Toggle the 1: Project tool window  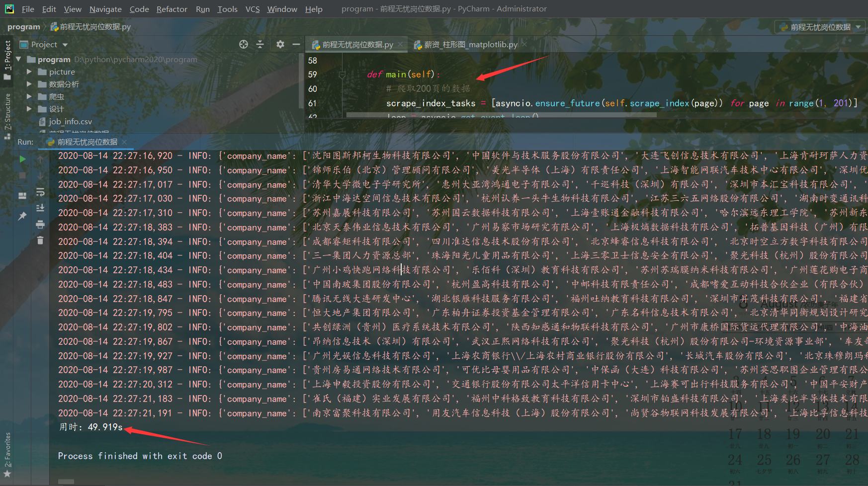click(7, 60)
